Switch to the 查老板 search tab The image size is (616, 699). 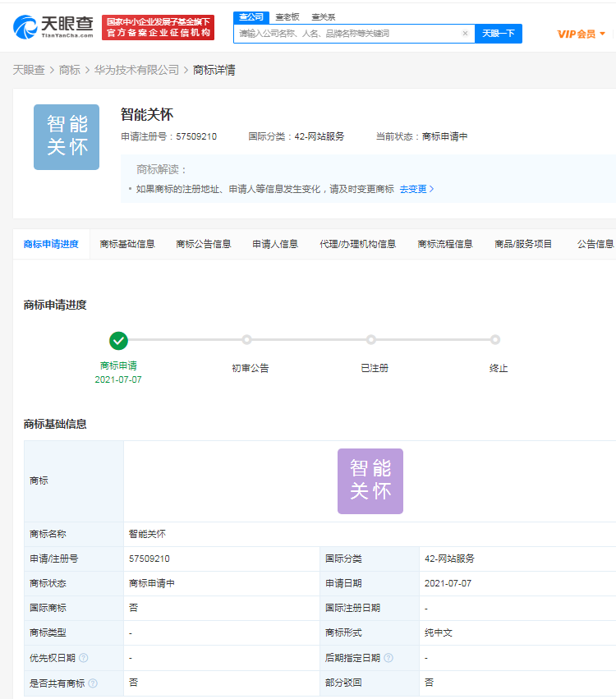pyautogui.click(x=287, y=17)
